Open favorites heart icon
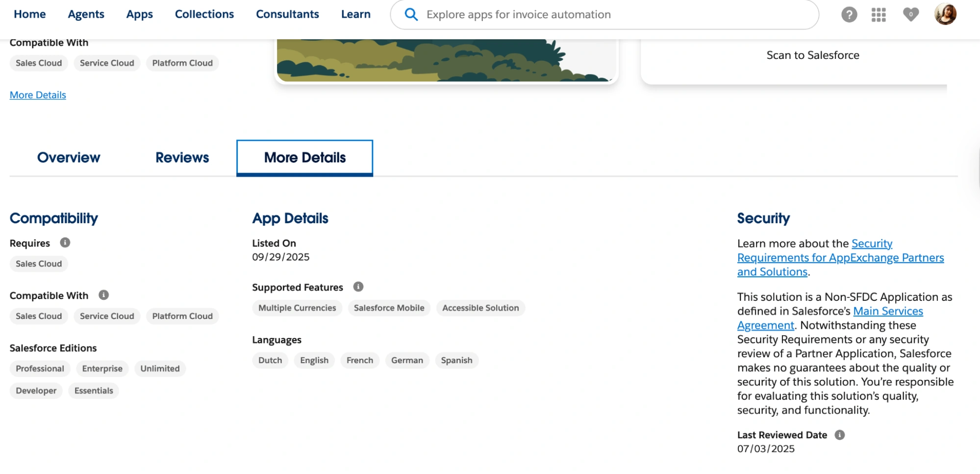Viewport: 980px width, 474px height. coord(911,14)
